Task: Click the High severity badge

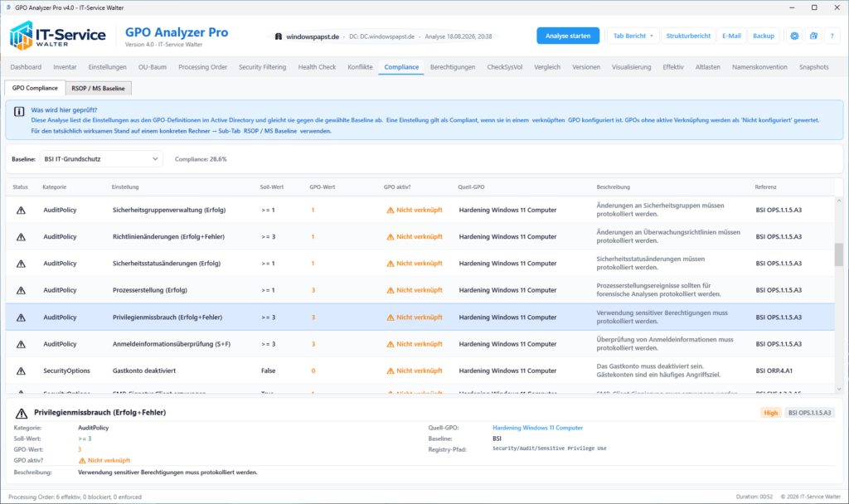Action: click(x=770, y=413)
